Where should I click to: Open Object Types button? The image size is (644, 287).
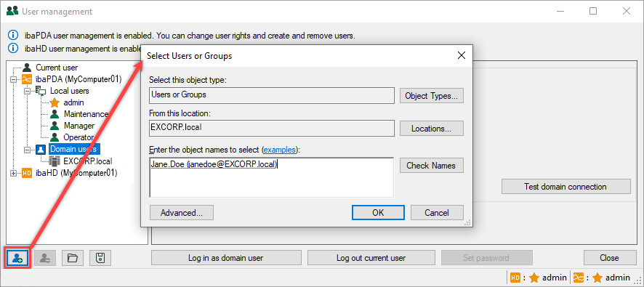(x=431, y=96)
